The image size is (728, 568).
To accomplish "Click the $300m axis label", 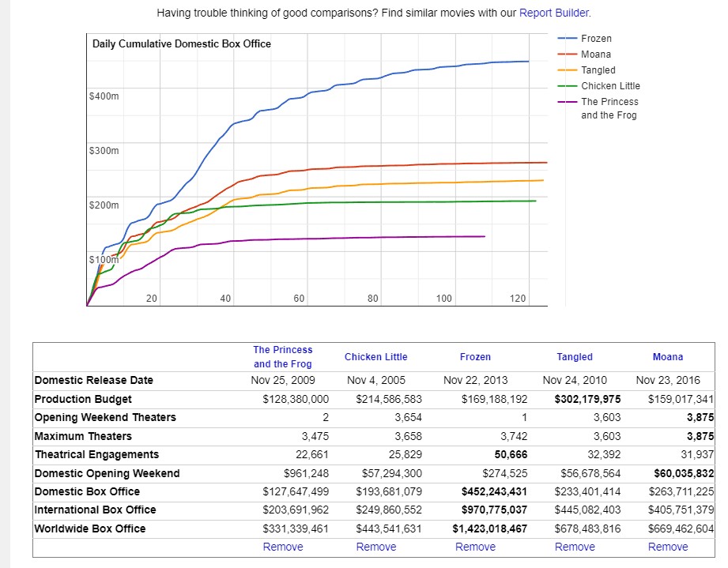I will pos(104,150).
